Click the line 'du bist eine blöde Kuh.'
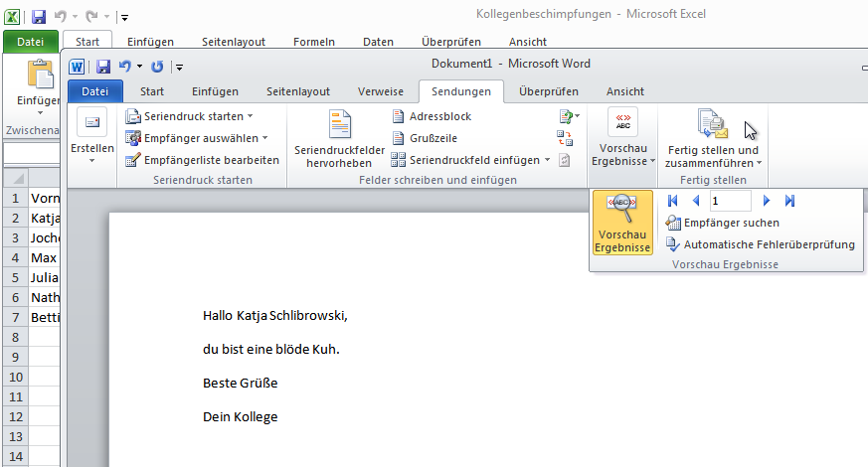This screenshot has width=868, height=467. (x=271, y=350)
